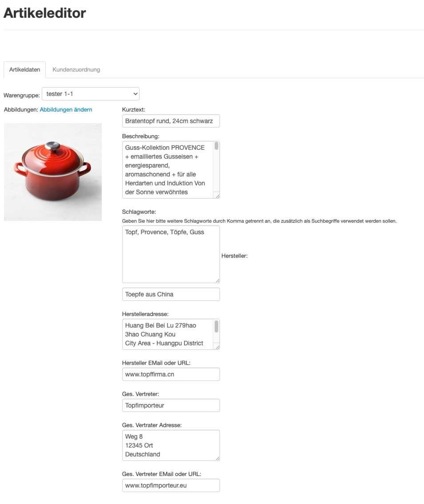Image resolution: width=424 pixels, height=504 pixels.
Task: Focus the Kurztext input field
Action: pyautogui.click(x=171, y=121)
